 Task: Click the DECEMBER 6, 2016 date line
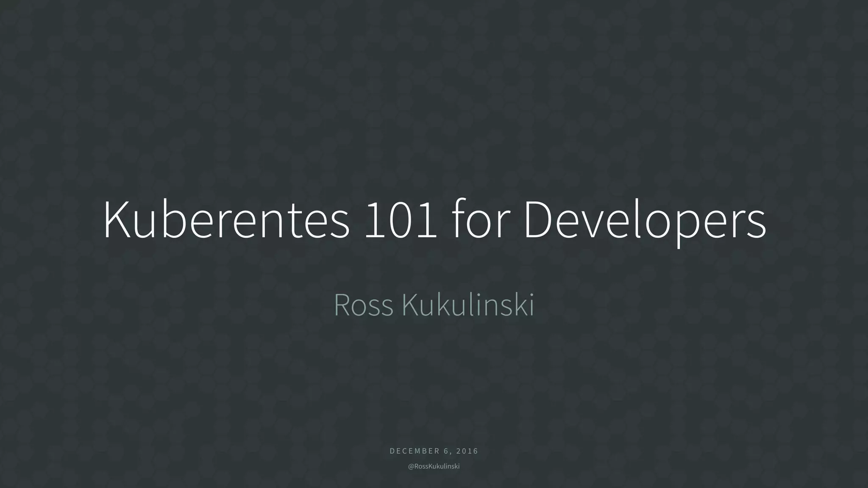coord(434,451)
